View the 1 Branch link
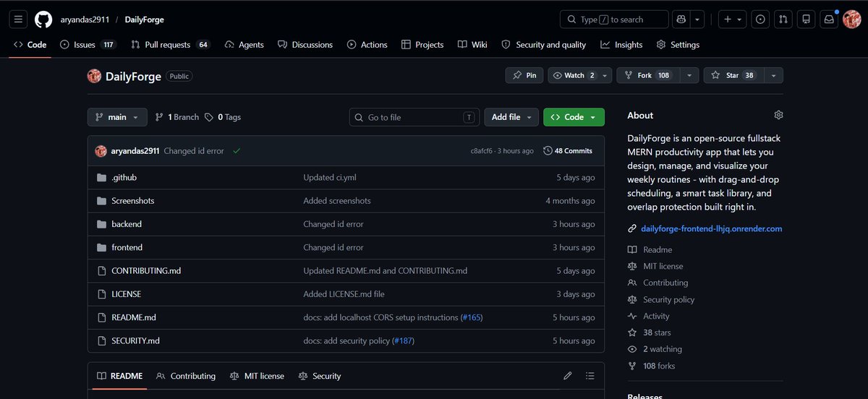Screen dimensions: 868x399 (x=176, y=117)
